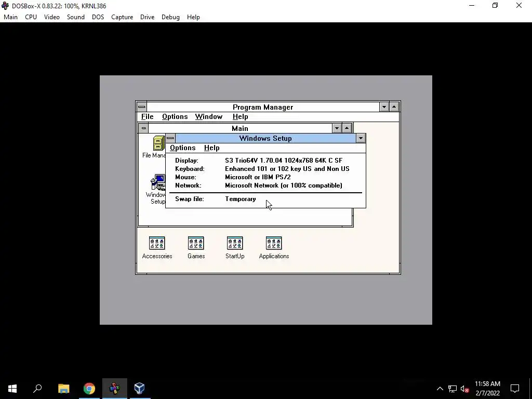
Task: Minimize the Windows Setup window arrow
Action: [x=361, y=138]
